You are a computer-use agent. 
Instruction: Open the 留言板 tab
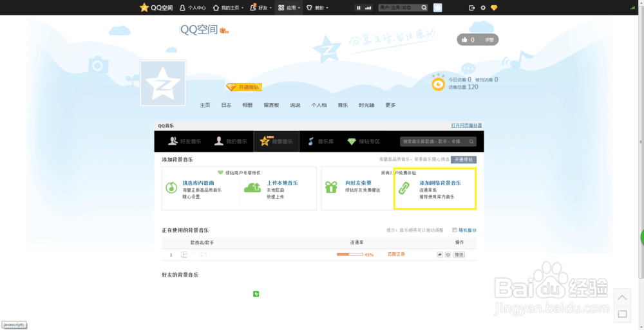pyautogui.click(x=272, y=105)
